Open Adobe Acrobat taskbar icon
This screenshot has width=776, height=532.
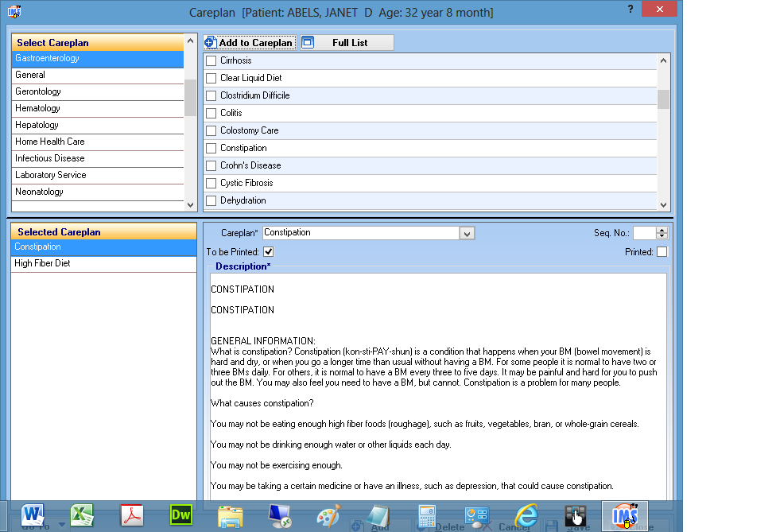pyautogui.click(x=131, y=515)
